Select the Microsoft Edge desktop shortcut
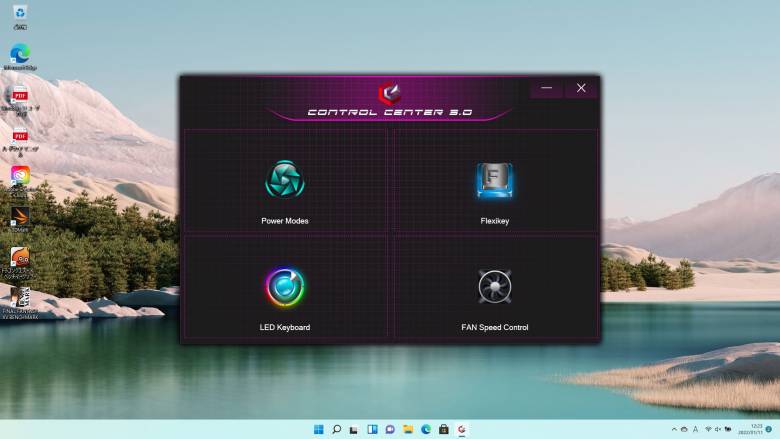Viewport: 780px width, 439px height. click(20, 57)
